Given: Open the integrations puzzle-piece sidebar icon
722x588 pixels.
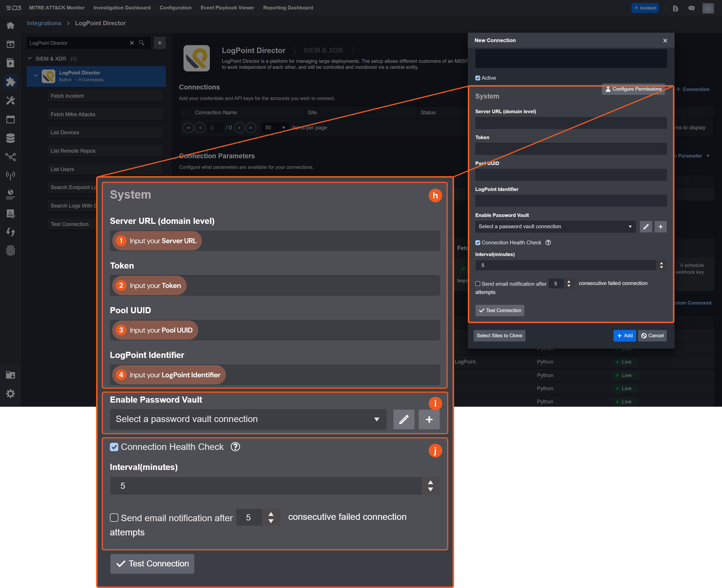Looking at the screenshot, I should [11, 82].
